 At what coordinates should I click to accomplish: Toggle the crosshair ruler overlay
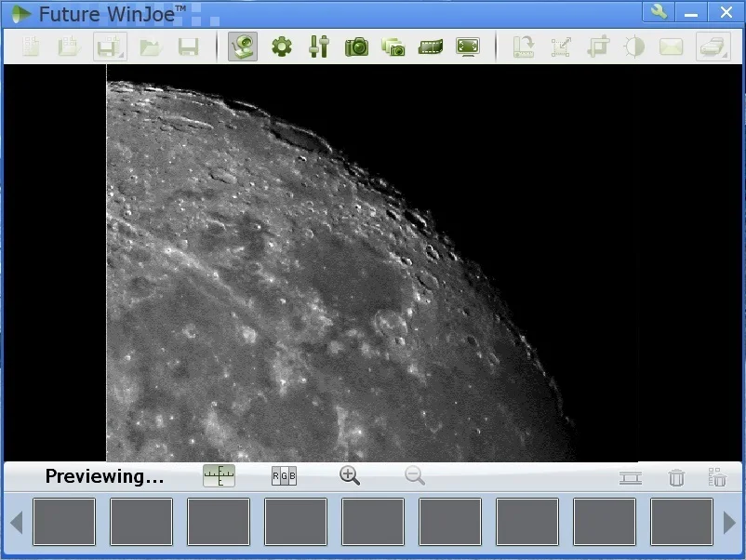click(220, 476)
